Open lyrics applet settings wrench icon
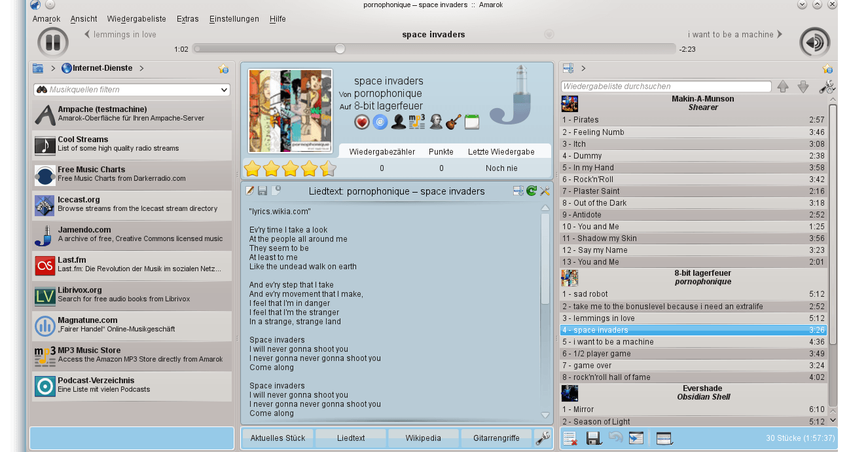 coord(545,191)
